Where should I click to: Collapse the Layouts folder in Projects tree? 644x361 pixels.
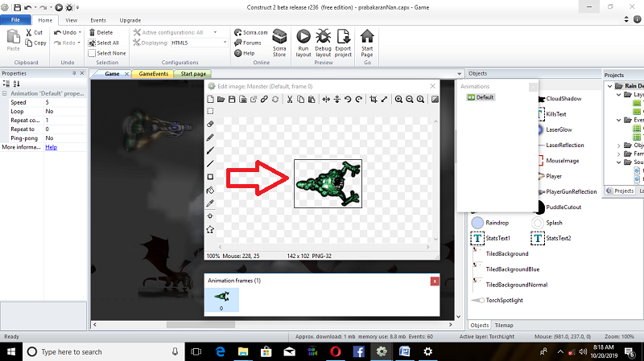click(x=618, y=94)
